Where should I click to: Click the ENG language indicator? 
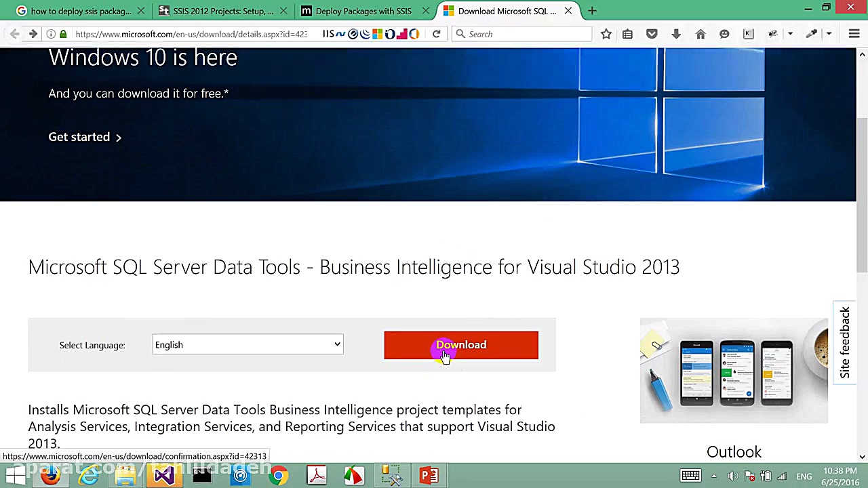pyautogui.click(x=804, y=476)
